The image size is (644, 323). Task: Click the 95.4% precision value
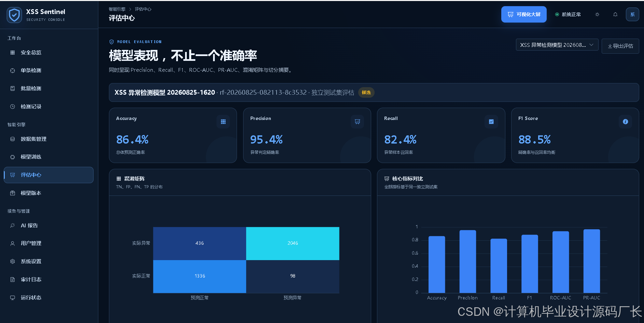click(266, 139)
